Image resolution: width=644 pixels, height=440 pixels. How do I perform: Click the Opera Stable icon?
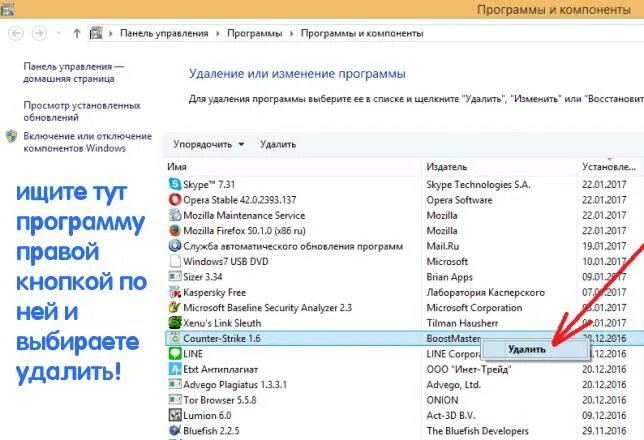[175, 200]
